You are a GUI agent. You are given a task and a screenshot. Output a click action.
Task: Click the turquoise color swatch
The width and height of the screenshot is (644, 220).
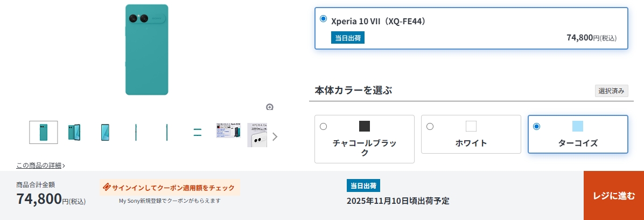[577, 126]
